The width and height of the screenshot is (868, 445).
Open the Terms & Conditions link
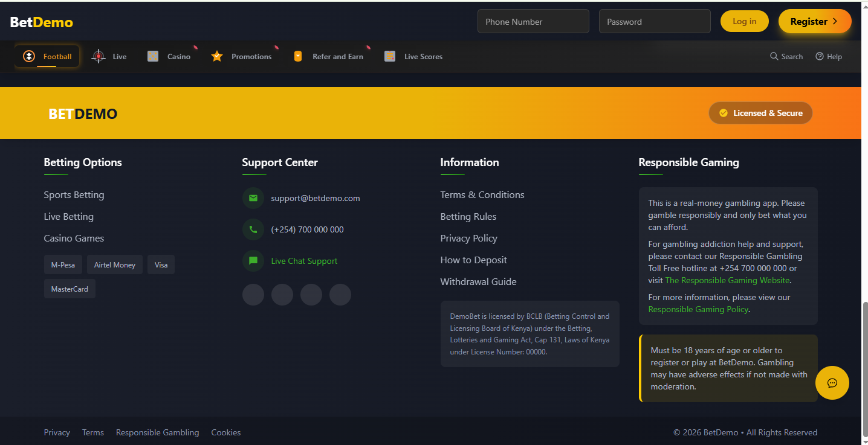(x=482, y=194)
